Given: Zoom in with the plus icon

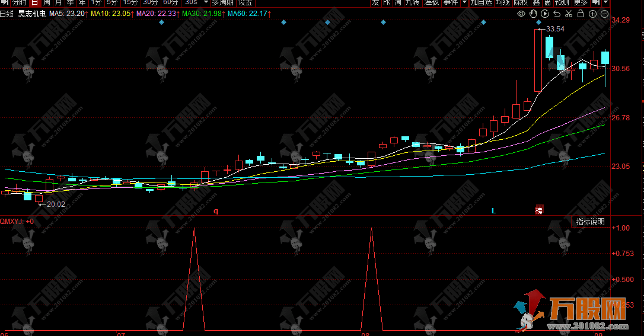Looking at the screenshot, I should (593, 14).
